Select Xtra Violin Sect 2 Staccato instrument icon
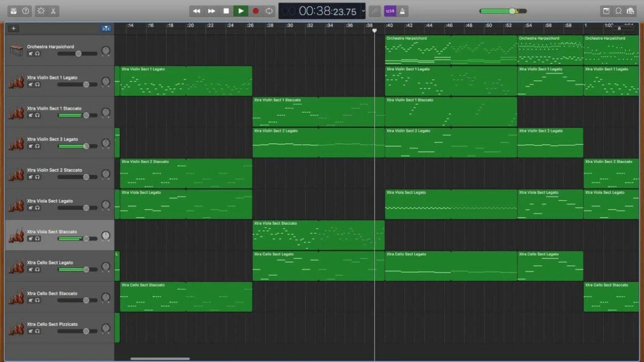This screenshot has height=362, width=644. (17, 174)
